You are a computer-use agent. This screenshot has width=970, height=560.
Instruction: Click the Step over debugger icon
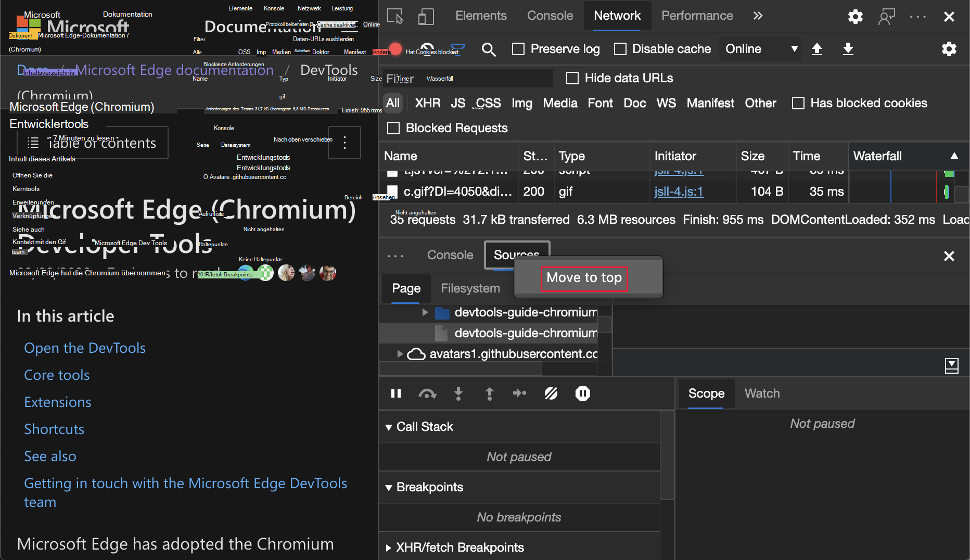point(427,393)
